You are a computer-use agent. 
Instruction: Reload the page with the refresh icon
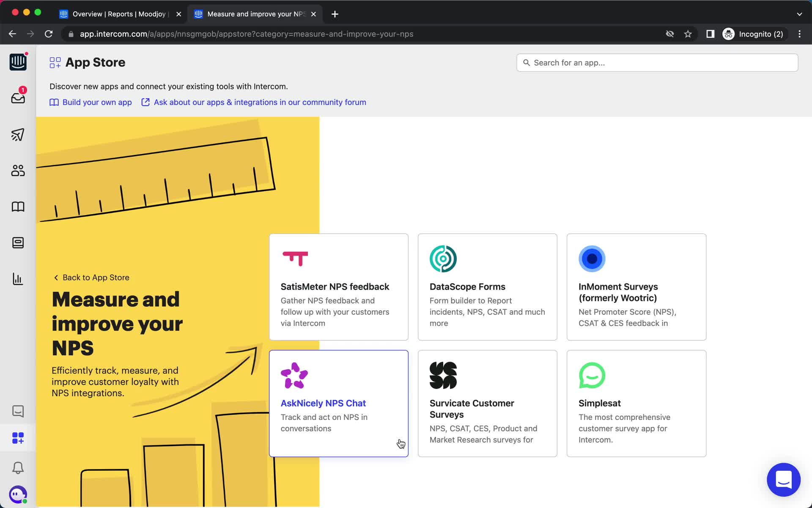(49, 34)
